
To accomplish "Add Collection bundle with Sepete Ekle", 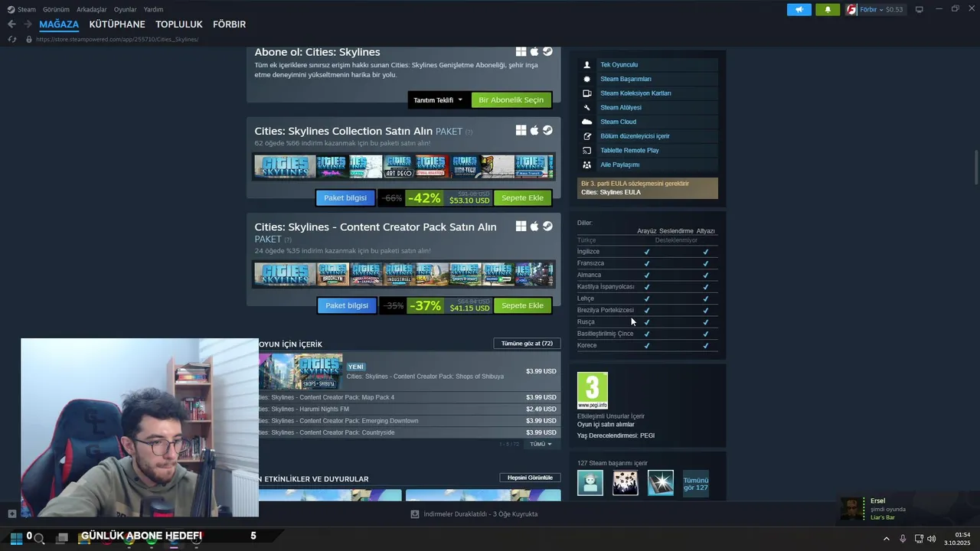I will 522,198.
